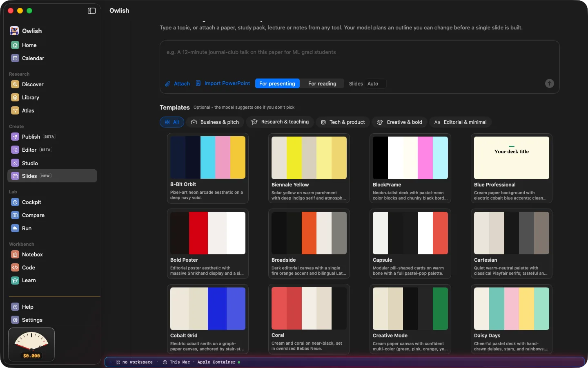Click the cost gauge widget showing $0.000
This screenshot has height=368, width=588.
coord(31,344)
